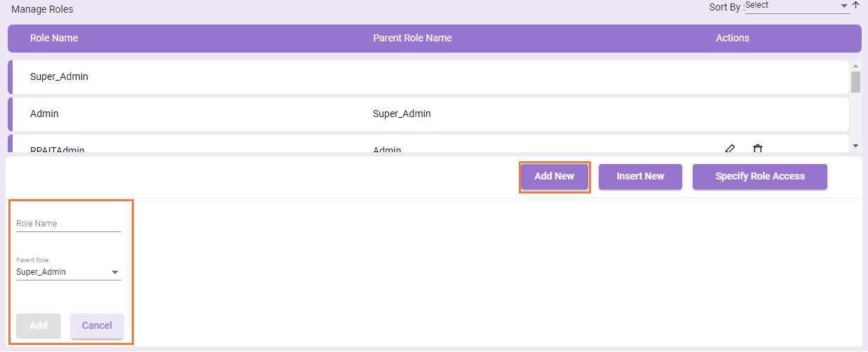
Task: Focus the Role Name input field
Action: 68,224
